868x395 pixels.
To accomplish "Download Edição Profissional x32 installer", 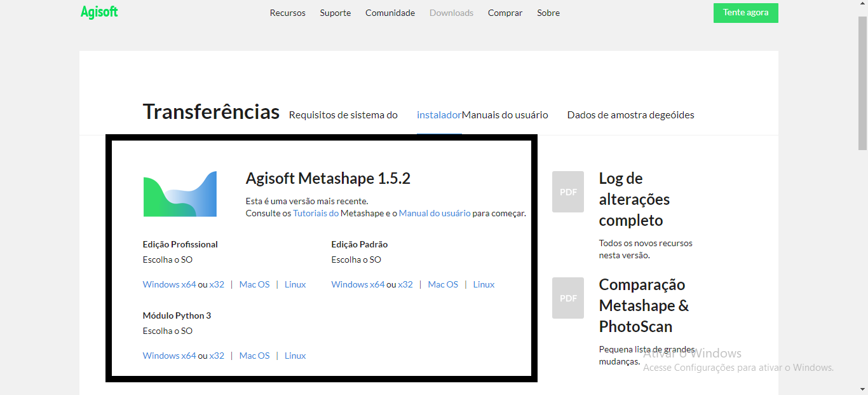I will tap(217, 284).
